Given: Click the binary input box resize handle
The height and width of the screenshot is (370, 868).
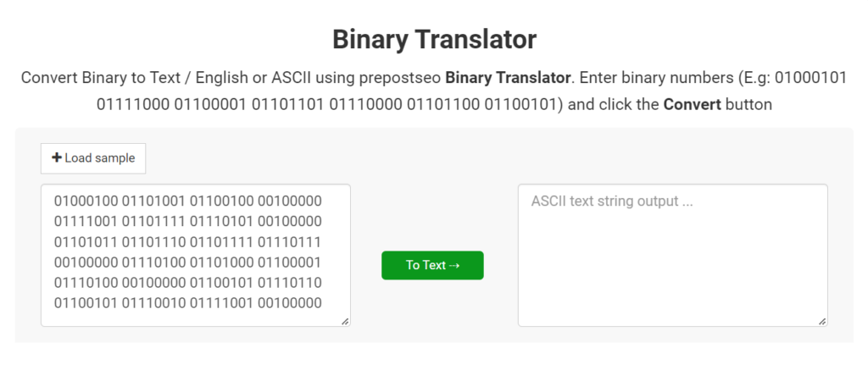Looking at the screenshot, I should click(x=345, y=321).
